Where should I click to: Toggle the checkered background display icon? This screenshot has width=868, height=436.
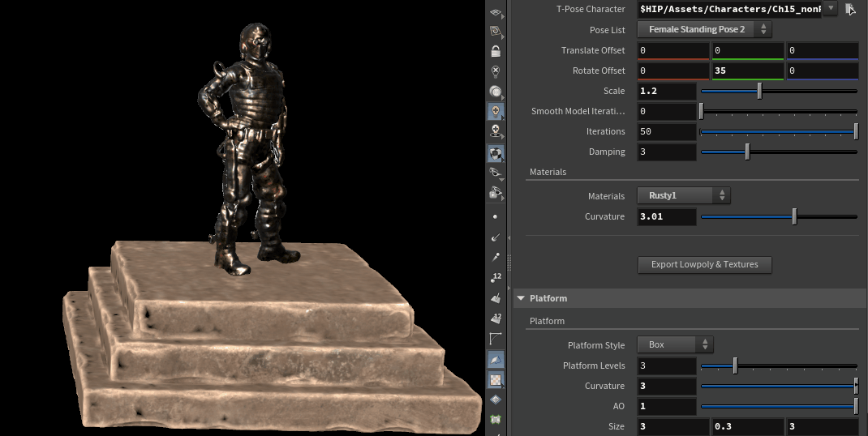click(x=496, y=378)
